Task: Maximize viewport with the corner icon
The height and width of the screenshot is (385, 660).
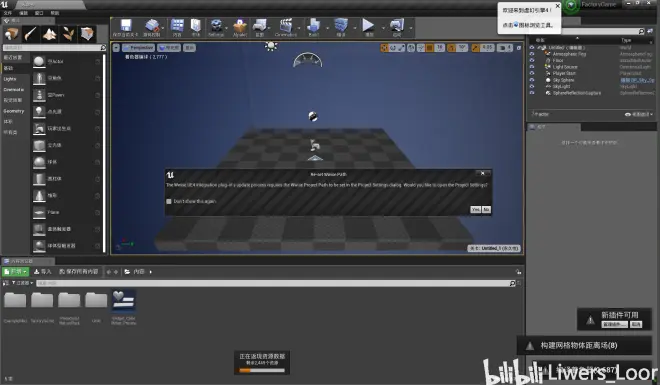Action: tap(519, 48)
